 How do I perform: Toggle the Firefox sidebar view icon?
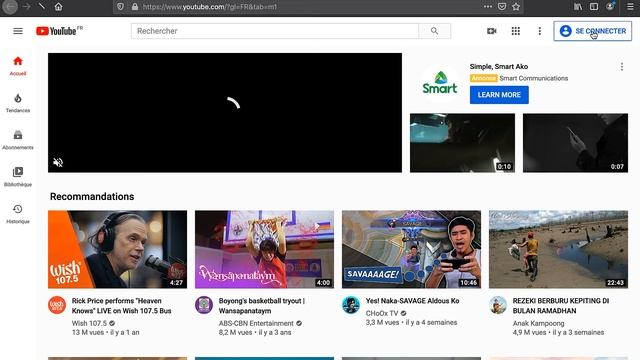click(594, 7)
